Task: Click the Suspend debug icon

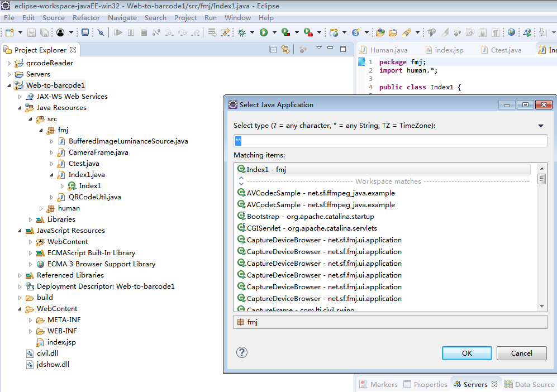Action: tap(131, 32)
